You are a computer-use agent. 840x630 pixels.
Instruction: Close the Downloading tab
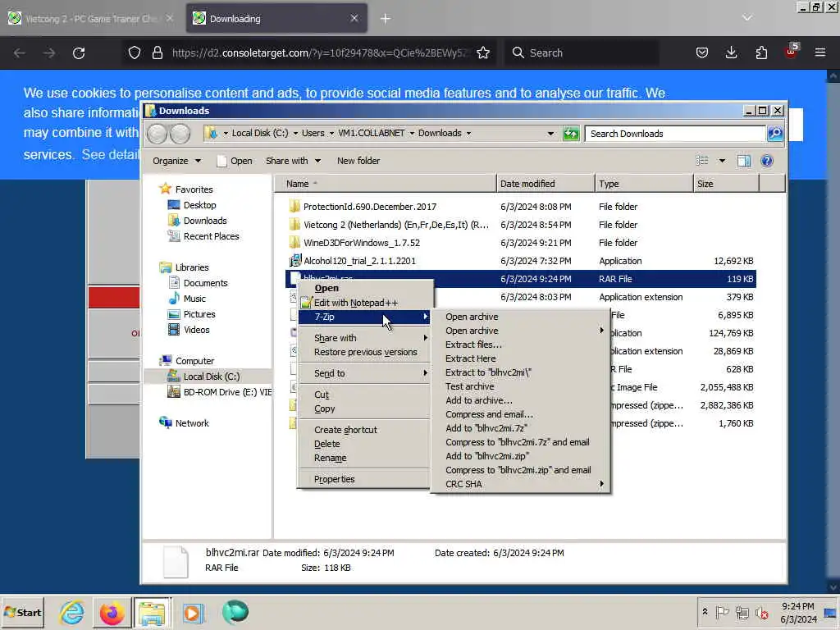(354, 18)
